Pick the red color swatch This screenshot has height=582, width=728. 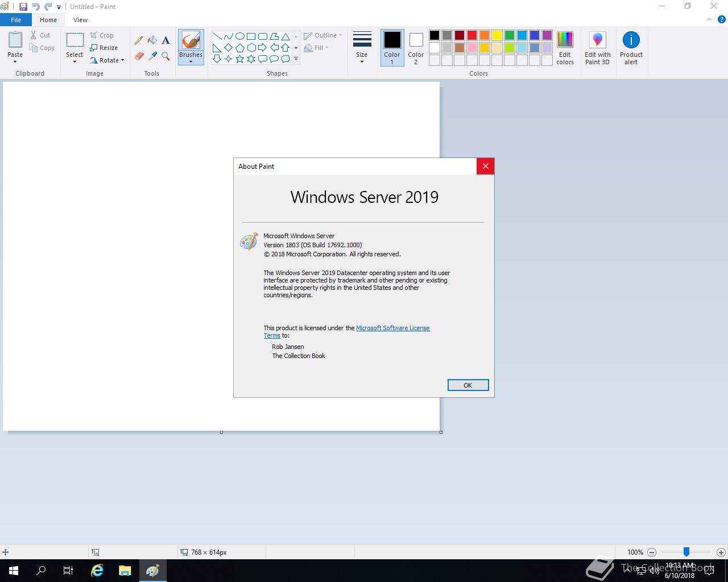(x=472, y=35)
